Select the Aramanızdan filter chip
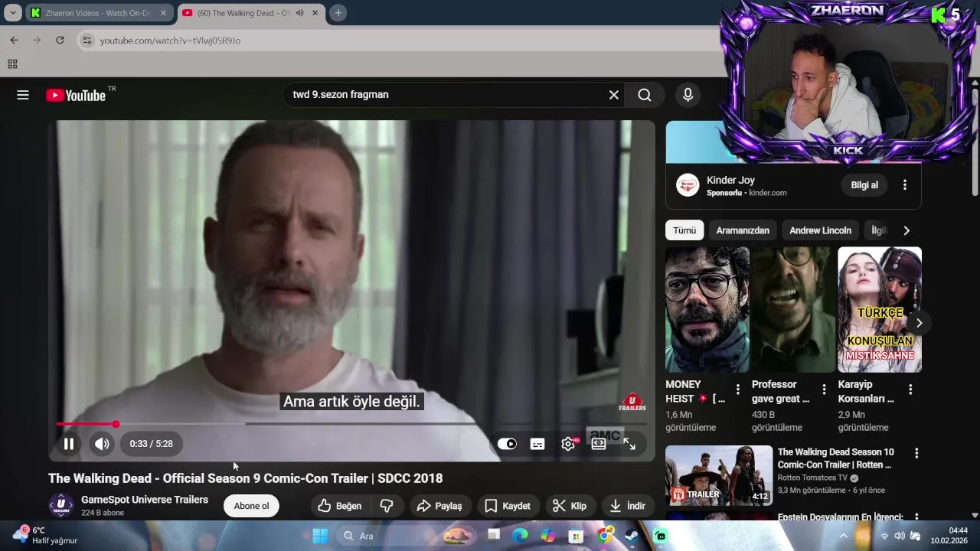 743,230
